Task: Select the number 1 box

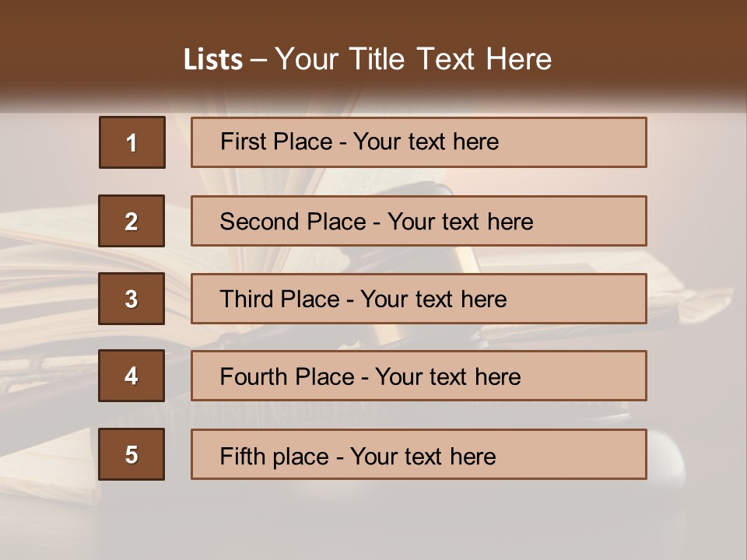Action: click(132, 142)
